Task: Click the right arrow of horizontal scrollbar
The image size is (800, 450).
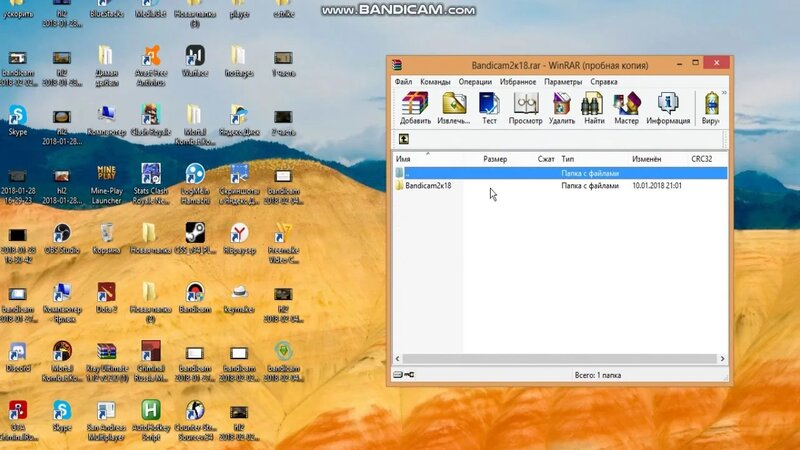Action: (722, 359)
